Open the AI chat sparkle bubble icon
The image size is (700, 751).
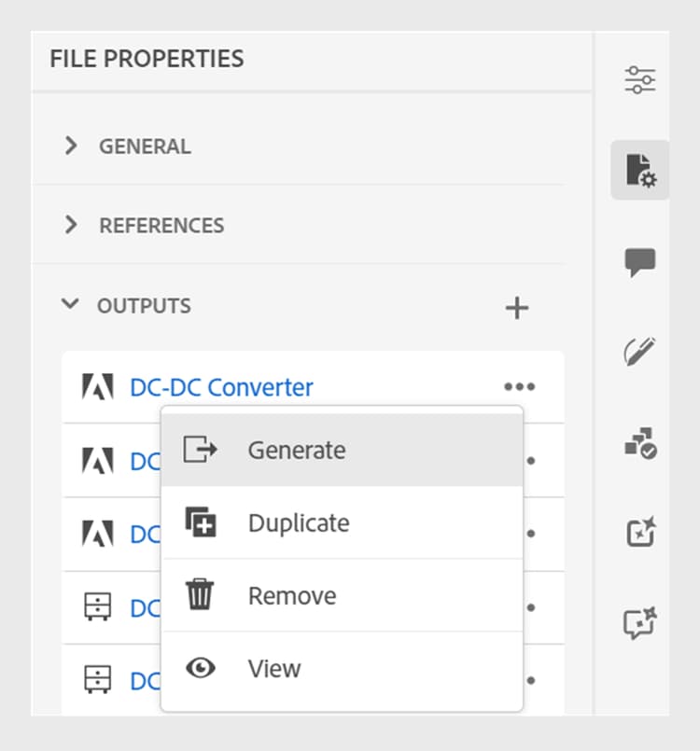[640, 622]
